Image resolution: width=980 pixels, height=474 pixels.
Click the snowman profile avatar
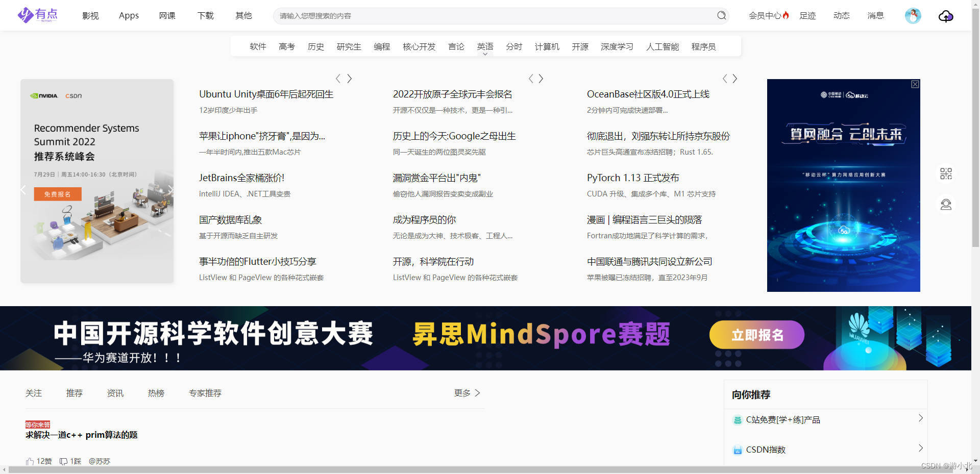(x=913, y=16)
